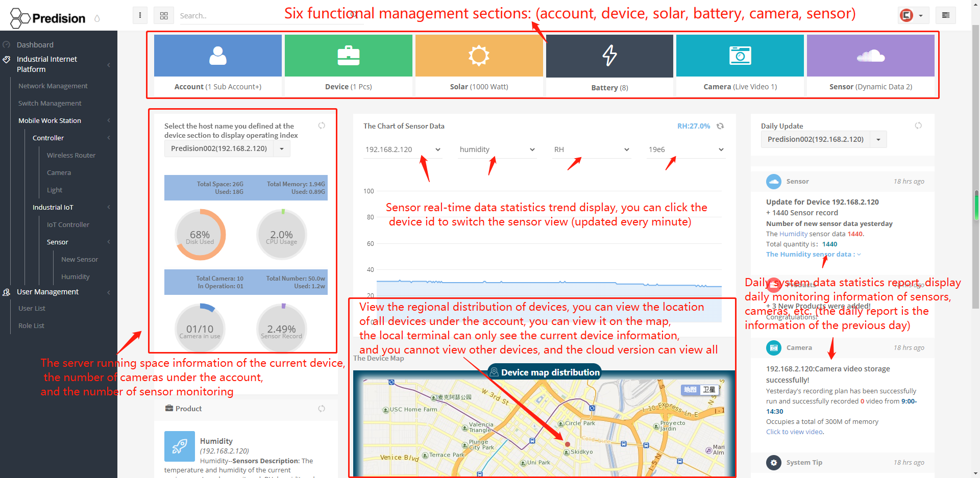Screen dimensions: 980x478
Task: Click the humidity sensor trend line
Action: [x=549, y=283]
